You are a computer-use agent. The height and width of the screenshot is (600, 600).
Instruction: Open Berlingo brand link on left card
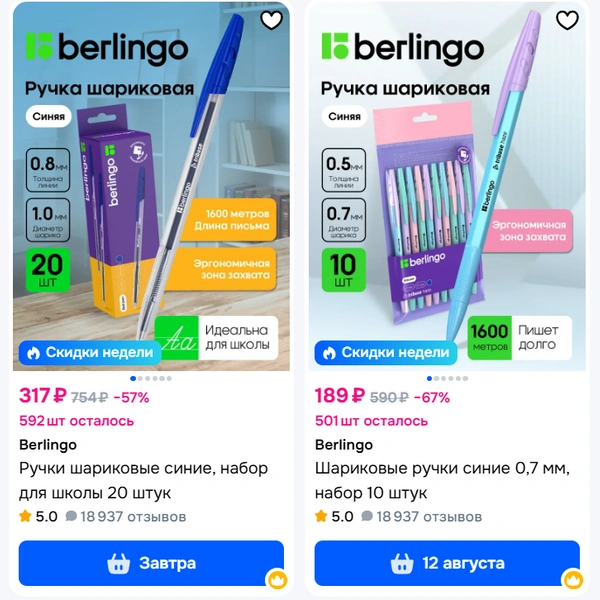tap(48, 445)
